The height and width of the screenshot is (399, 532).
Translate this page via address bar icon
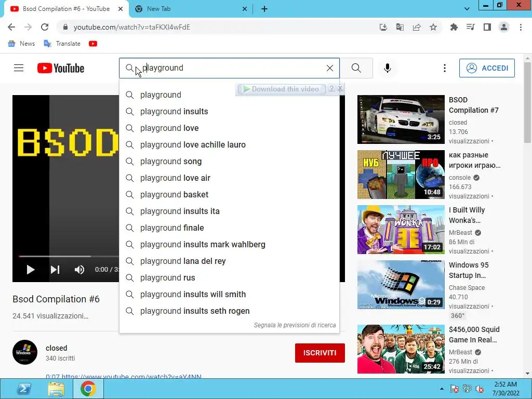pyautogui.click(x=400, y=27)
